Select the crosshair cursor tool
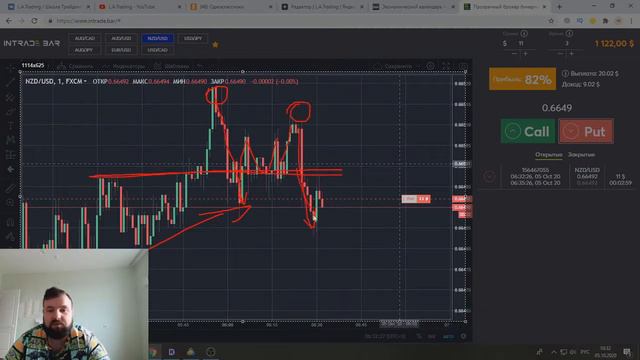The width and height of the screenshot is (640, 360). point(10,67)
